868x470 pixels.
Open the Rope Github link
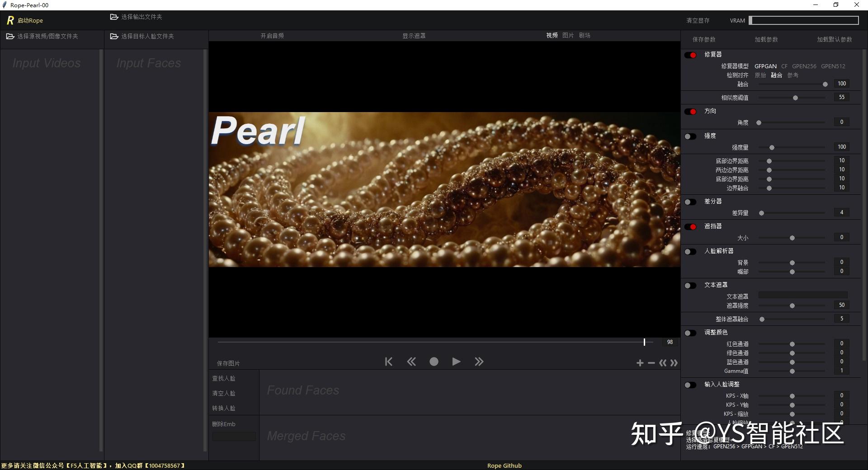[504, 465]
